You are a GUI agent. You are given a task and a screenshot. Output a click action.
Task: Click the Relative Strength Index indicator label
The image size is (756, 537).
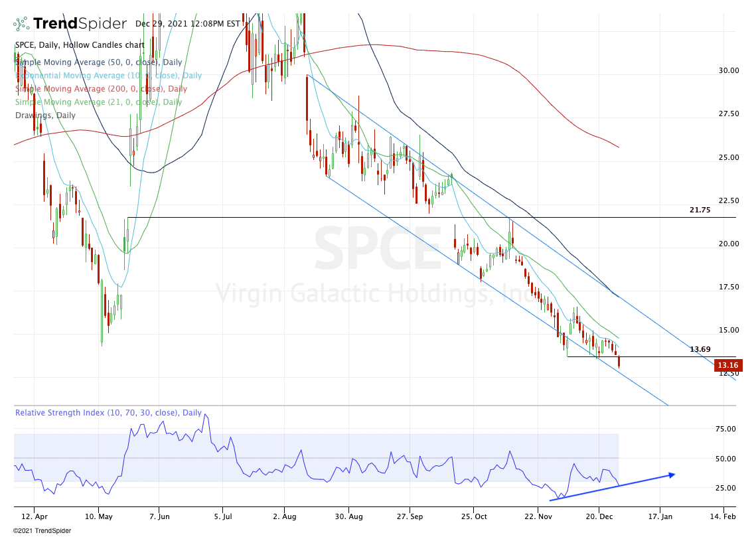(x=108, y=413)
